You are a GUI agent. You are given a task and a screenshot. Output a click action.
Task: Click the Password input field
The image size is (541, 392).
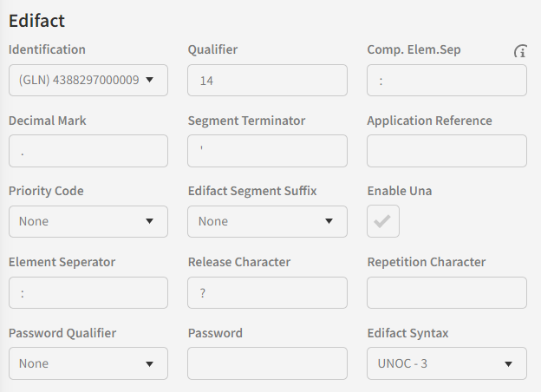tap(267, 364)
